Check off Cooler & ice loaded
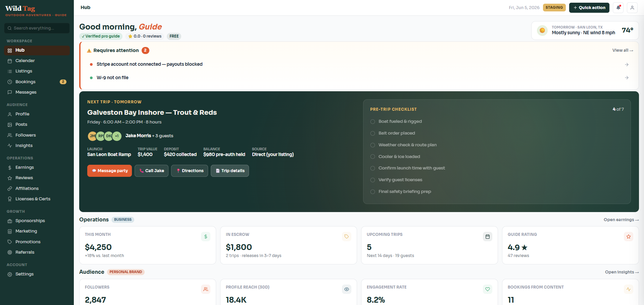644x305 pixels. pos(373,157)
